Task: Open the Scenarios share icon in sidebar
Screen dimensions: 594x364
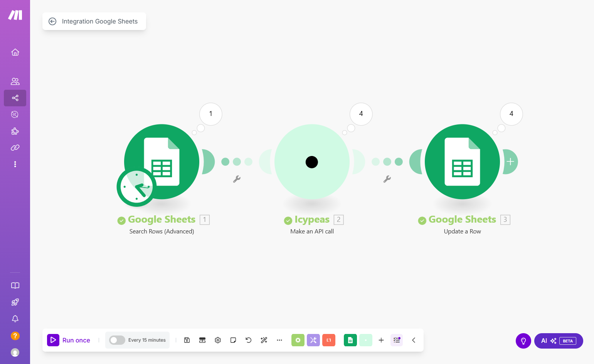Action: pos(15,98)
